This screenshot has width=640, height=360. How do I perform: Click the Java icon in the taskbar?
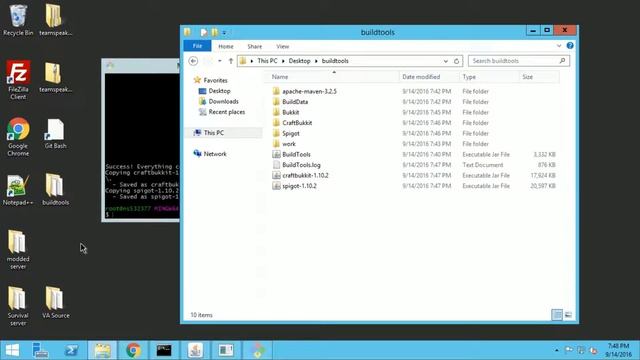point(195,350)
